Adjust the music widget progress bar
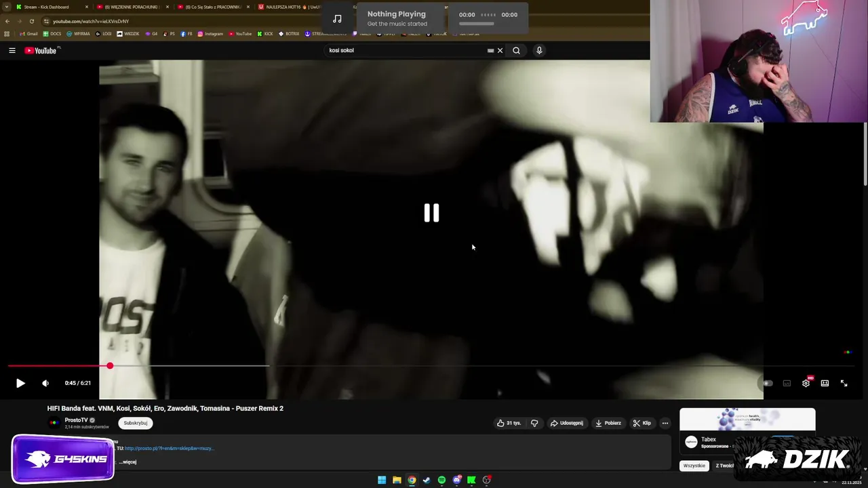The width and height of the screenshot is (868, 488). pyautogui.click(x=477, y=24)
